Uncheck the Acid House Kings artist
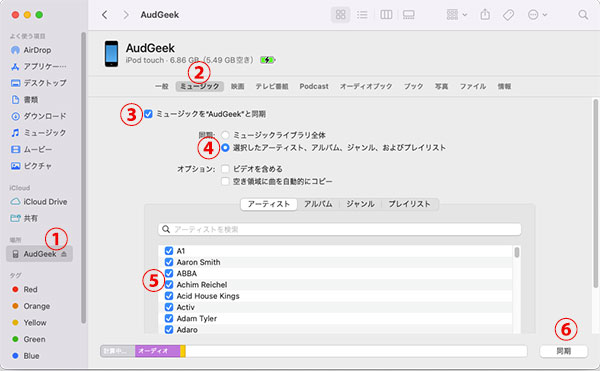This screenshot has width=600, height=371. (x=169, y=296)
